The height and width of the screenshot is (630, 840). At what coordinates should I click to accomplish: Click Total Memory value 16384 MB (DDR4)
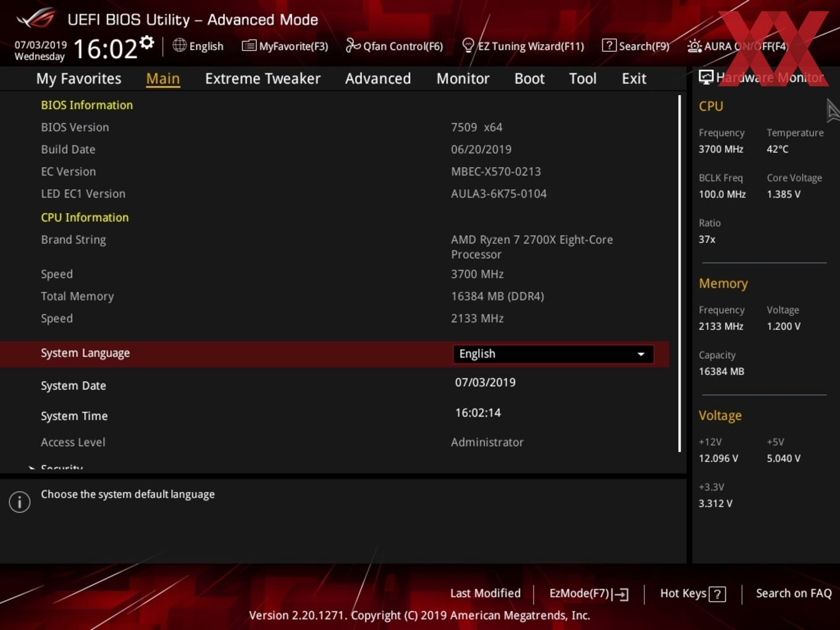[497, 296]
